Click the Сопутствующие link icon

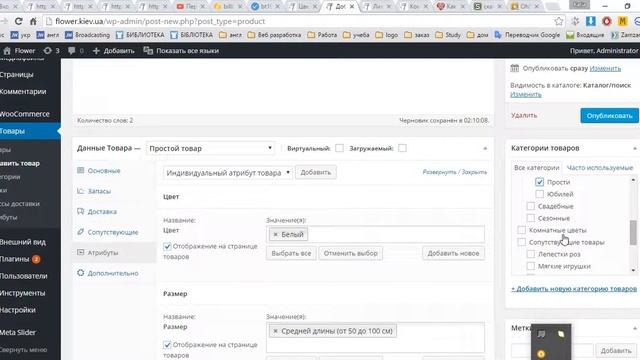(80, 232)
